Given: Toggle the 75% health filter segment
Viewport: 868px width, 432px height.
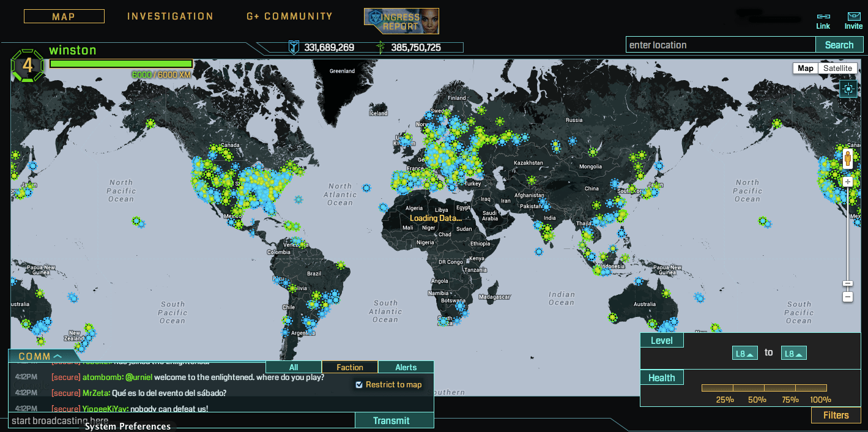Looking at the screenshot, I should pyautogui.click(x=780, y=388).
